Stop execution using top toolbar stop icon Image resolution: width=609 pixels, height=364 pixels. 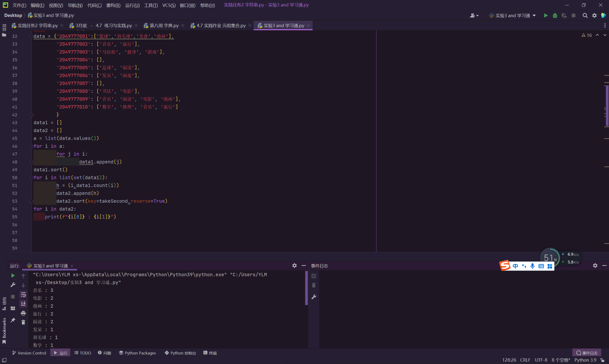point(574,15)
